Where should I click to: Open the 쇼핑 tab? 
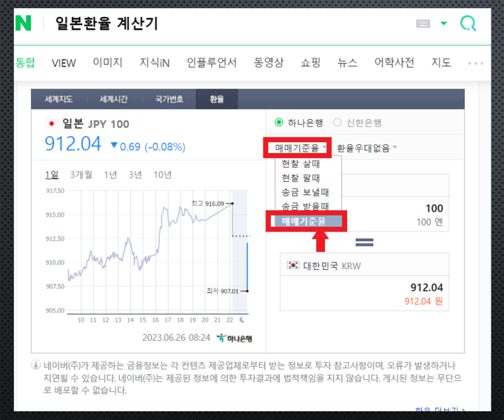pyautogui.click(x=311, y=62)
